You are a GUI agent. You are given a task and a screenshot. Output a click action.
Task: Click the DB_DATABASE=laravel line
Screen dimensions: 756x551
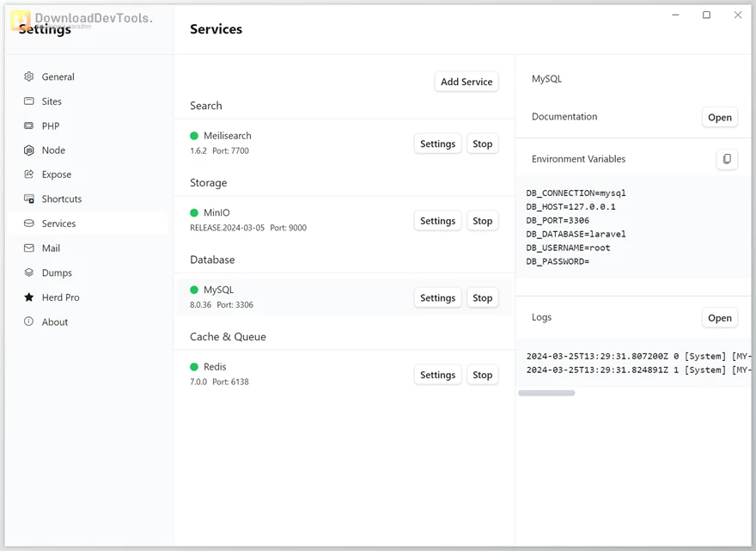[576, 234]
